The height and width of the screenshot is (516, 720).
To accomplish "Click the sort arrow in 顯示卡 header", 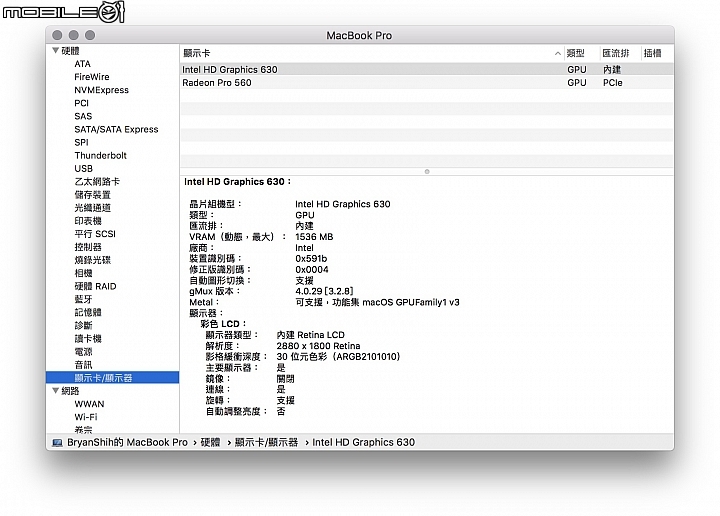I will click(557, 54).
